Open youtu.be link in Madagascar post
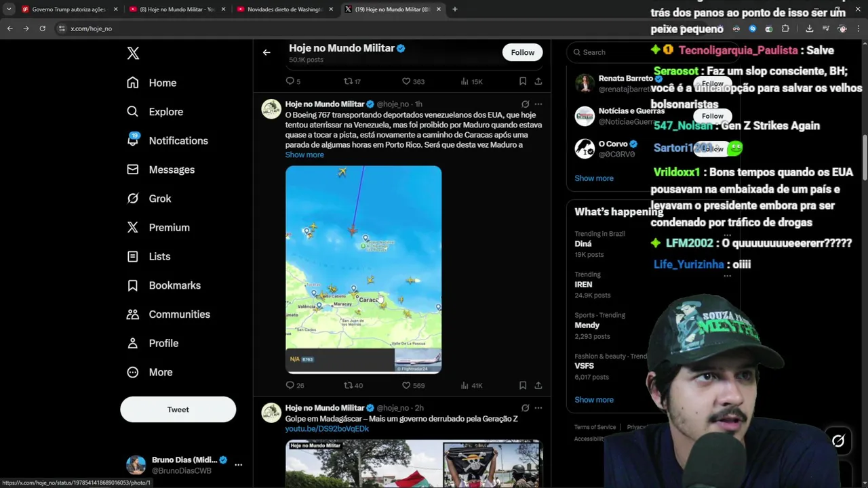Image resolution: width=868 pixels, height=488 pixels. pos(327,429)
